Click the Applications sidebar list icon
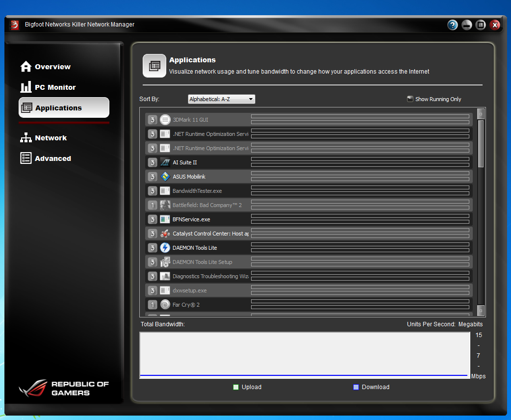The height and width of the screenshot is (420, 511). click(x=26, y=107)
